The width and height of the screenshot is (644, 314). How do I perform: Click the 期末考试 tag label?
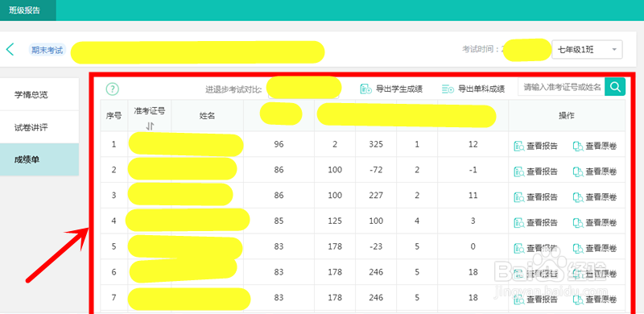[x=47, y=51]
